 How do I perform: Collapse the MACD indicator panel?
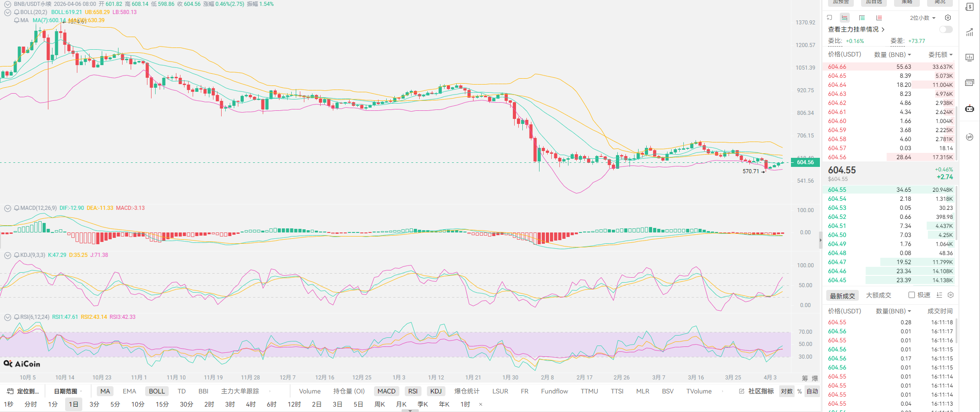(8, 208)
